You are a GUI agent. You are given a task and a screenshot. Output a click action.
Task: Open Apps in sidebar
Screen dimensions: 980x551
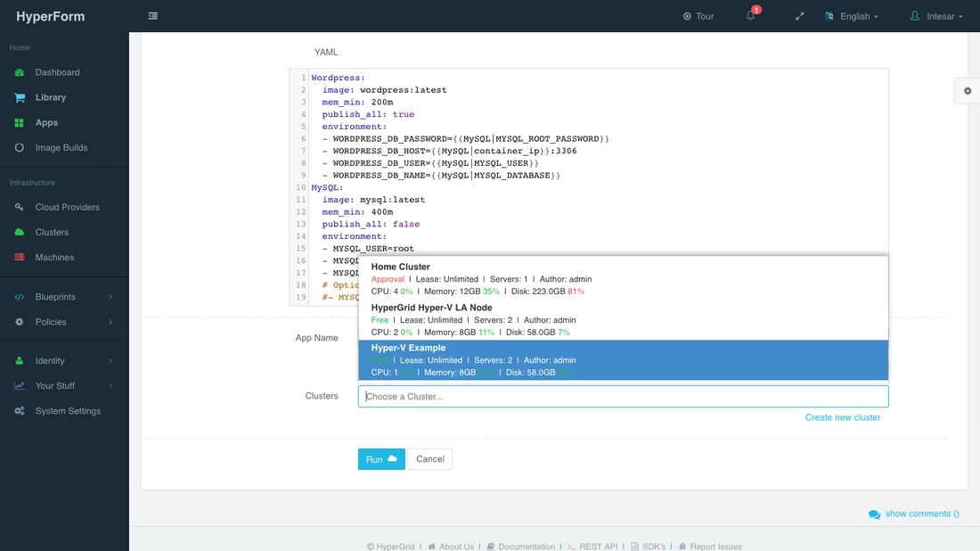click(46, 122)
